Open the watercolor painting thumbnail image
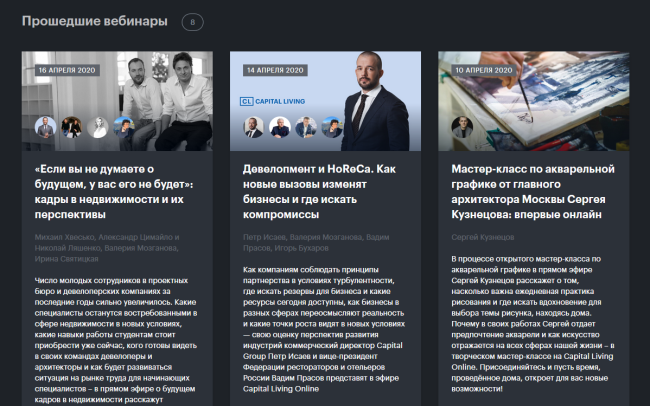This screenshot has height=406, width=650. tap(534, 101)
